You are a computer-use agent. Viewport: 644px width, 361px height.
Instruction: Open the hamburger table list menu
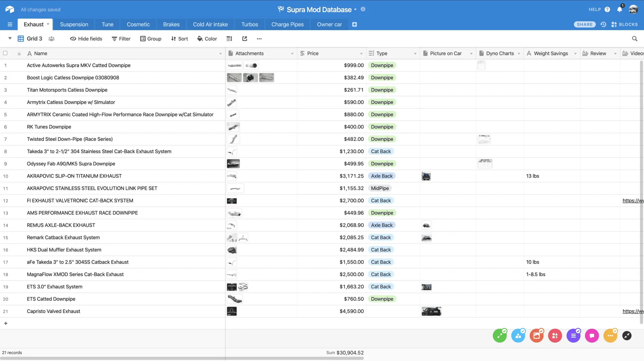(x=10, y=24)
